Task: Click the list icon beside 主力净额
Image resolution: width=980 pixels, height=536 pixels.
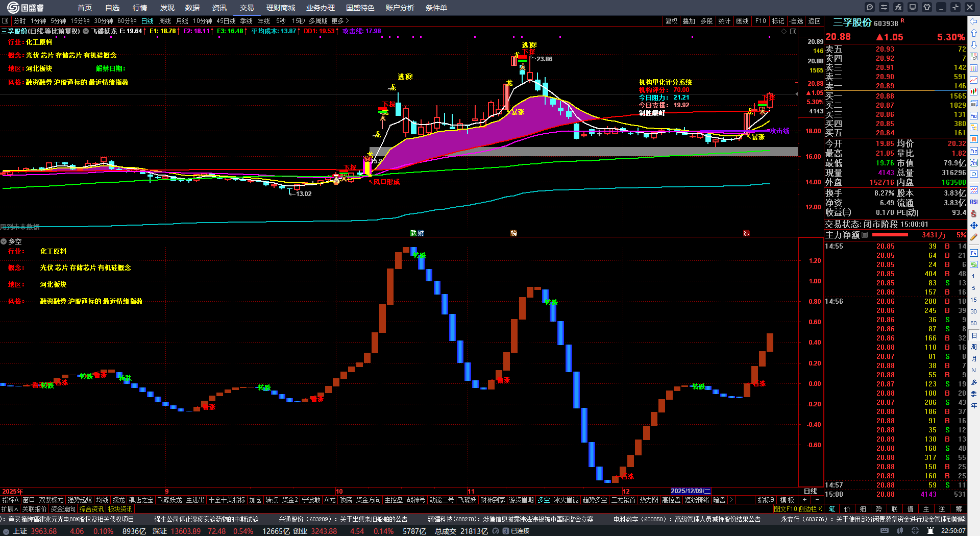Action: [x=865, y=235]
